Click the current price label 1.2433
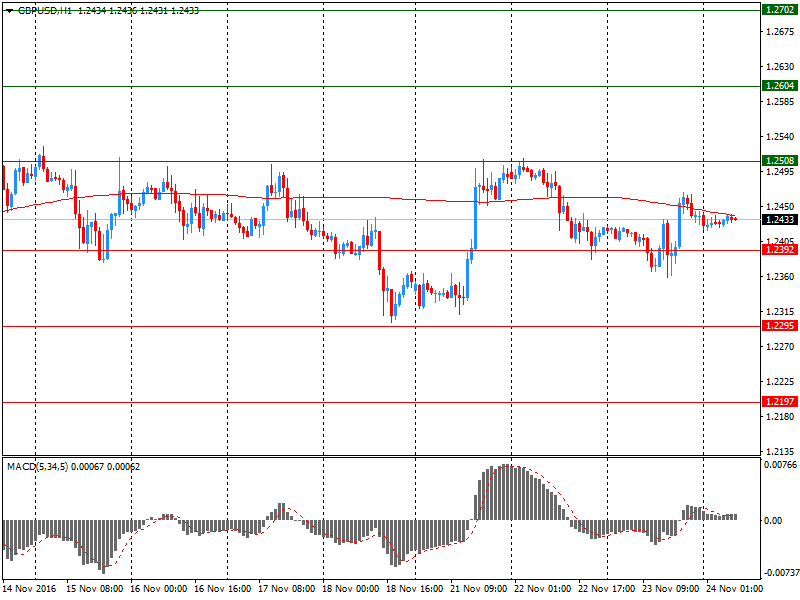800x600 pixels. pos(780,219)
